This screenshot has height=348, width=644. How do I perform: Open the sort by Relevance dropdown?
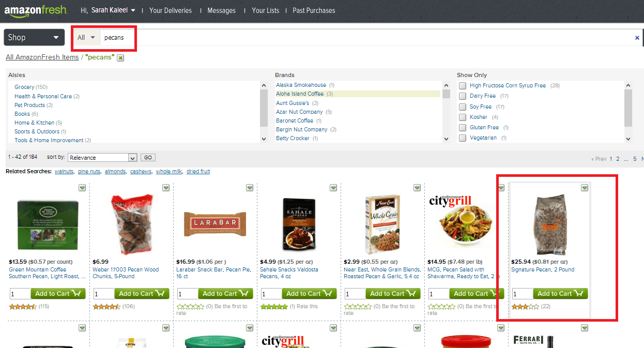pos(102,158)
